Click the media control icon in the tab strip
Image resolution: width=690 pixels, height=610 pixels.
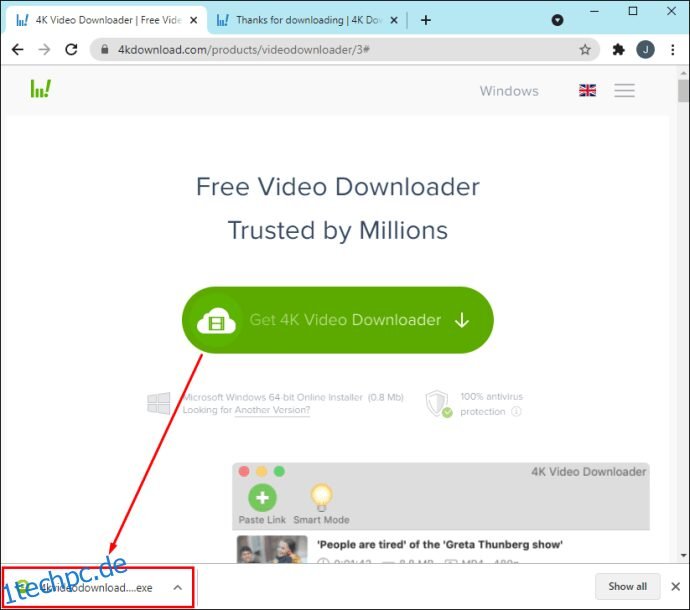558,20
